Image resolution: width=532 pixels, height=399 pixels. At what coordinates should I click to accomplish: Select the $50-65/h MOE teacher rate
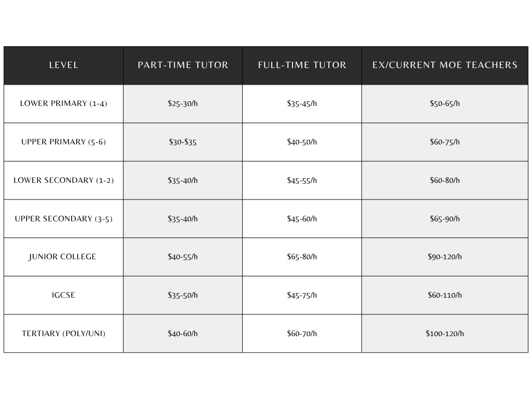(445, 103)
